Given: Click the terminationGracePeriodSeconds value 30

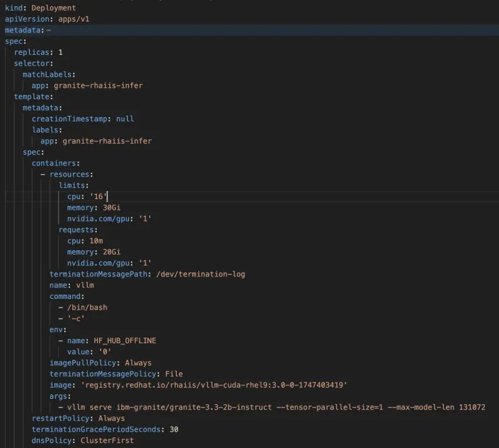Looking at the screenshot, I should (174, 429).
